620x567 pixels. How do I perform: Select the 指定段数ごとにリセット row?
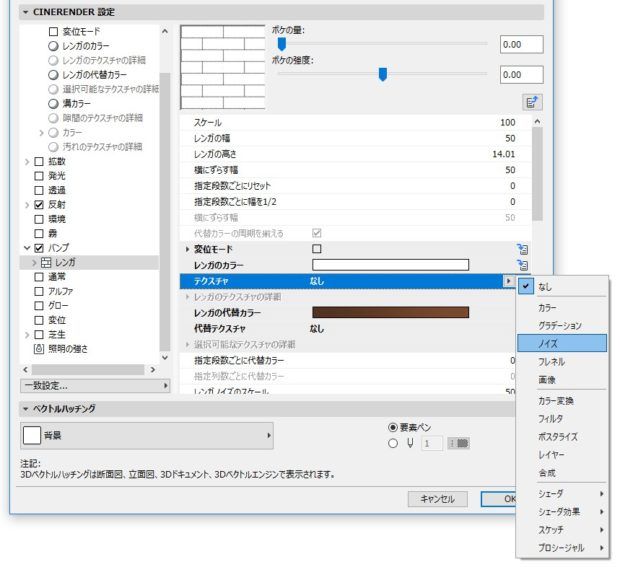(355, 186)
